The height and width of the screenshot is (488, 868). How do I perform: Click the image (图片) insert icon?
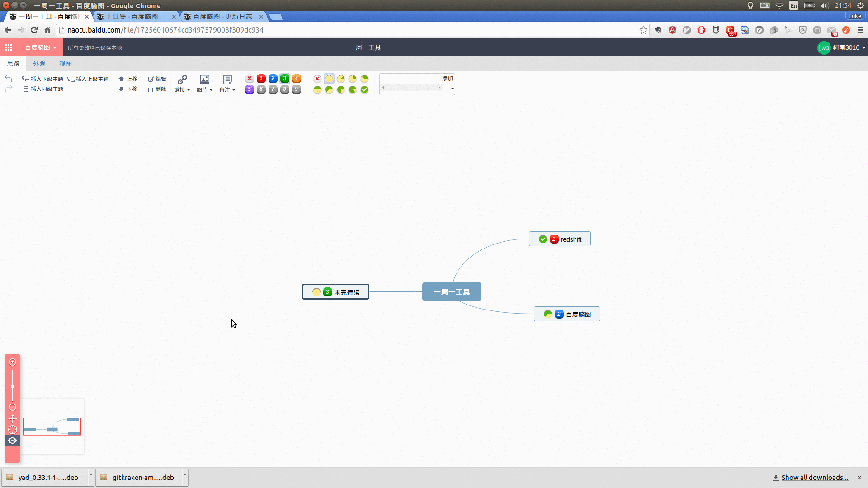pyautogui.click(x=205, y=80)
